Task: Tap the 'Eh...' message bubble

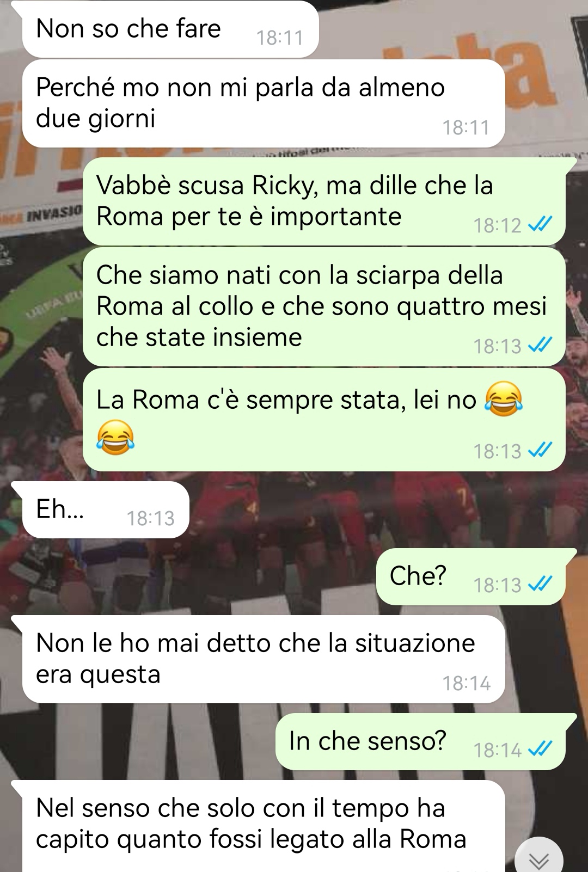Action: tap(106, 510)
